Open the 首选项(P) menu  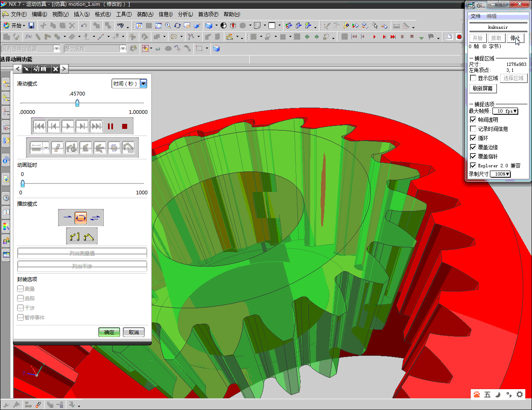tap(208, 14)
